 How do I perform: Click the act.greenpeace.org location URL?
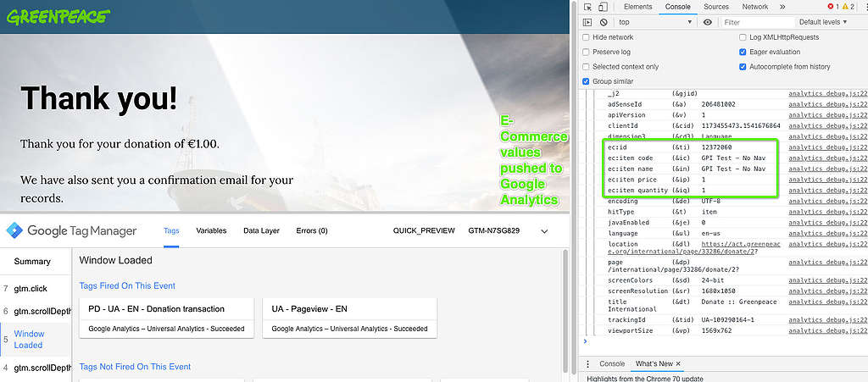[x=694, y=247]
